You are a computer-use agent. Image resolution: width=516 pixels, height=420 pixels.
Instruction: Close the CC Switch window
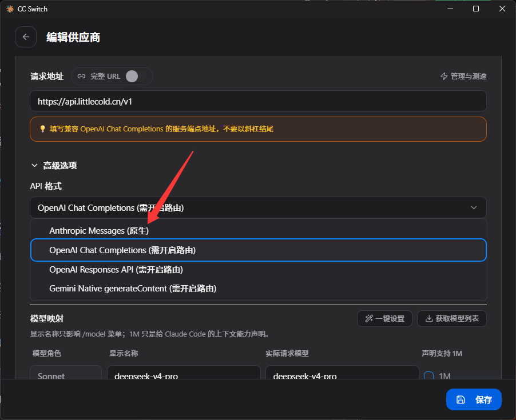click(502, 9)
